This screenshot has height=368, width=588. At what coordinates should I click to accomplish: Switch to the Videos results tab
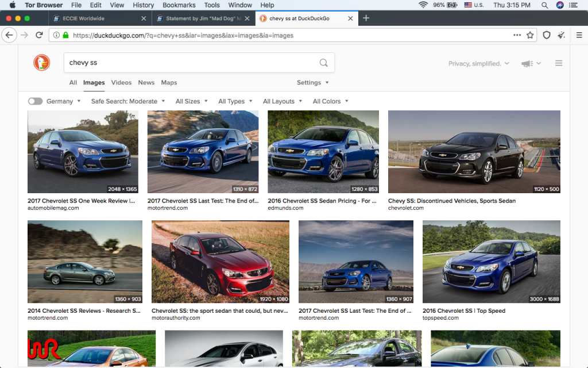[121, 83]
